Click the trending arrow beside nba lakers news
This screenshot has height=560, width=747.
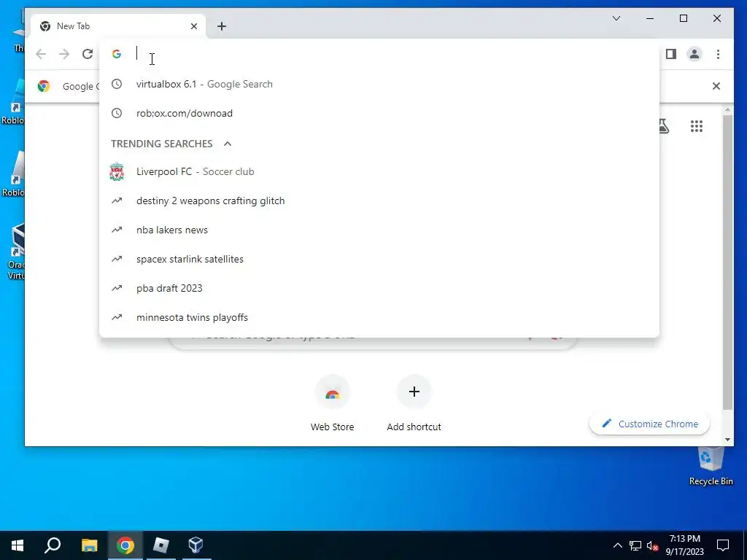point(117,230)
